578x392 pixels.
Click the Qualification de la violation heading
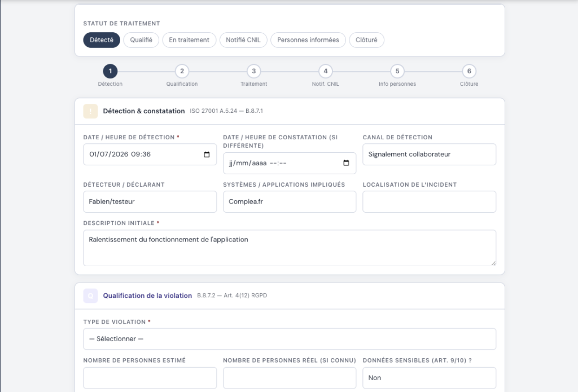(x=147, y=296)
